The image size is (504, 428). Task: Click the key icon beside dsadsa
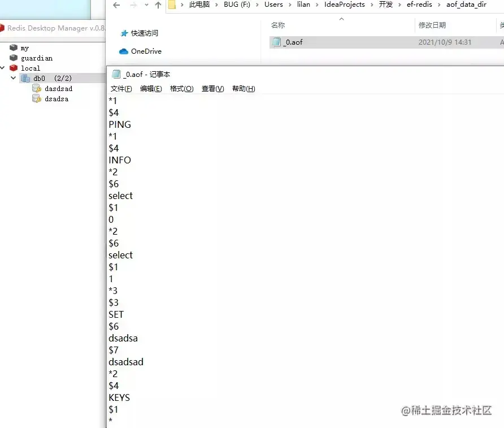36,98
